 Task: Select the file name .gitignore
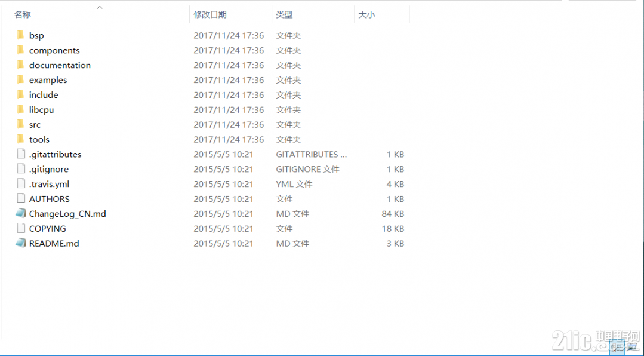[49, 169]
